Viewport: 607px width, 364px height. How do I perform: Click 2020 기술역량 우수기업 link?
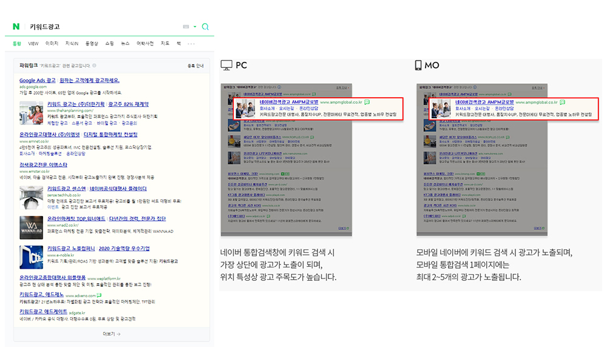[x=124, y=248]
